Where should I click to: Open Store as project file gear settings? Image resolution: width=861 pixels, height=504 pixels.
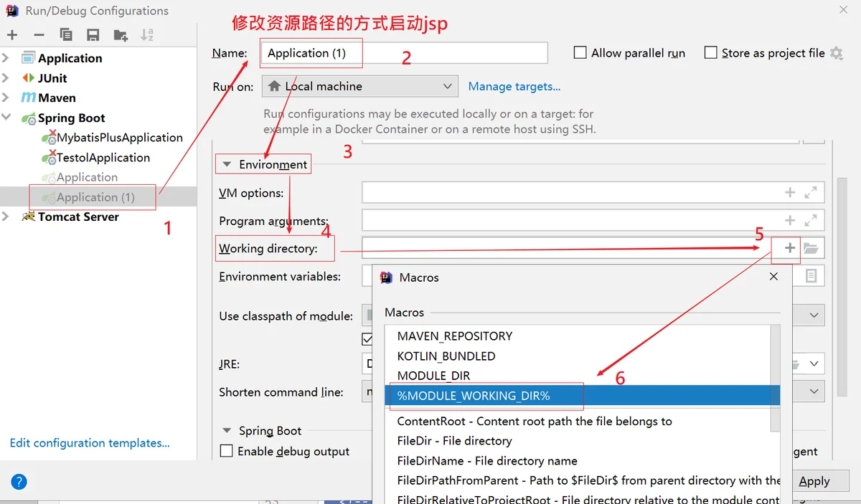(836, 53)
